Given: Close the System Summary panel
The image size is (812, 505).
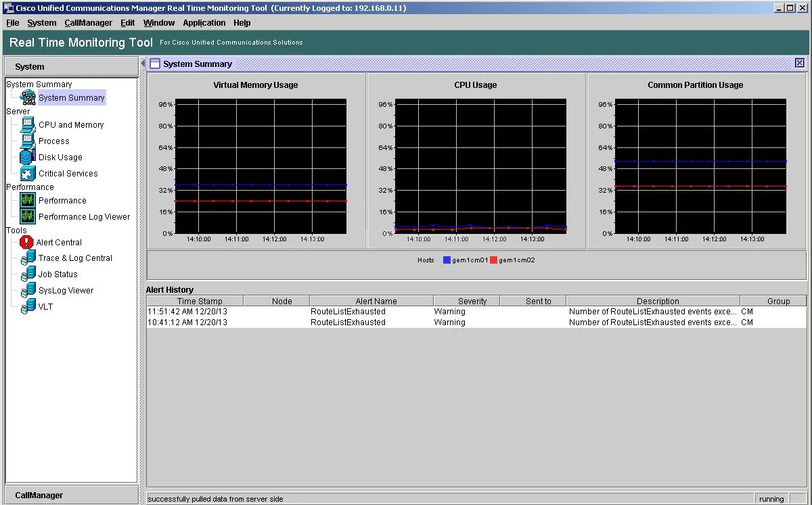Looking at the screenshot, I should tap(800, 63).
